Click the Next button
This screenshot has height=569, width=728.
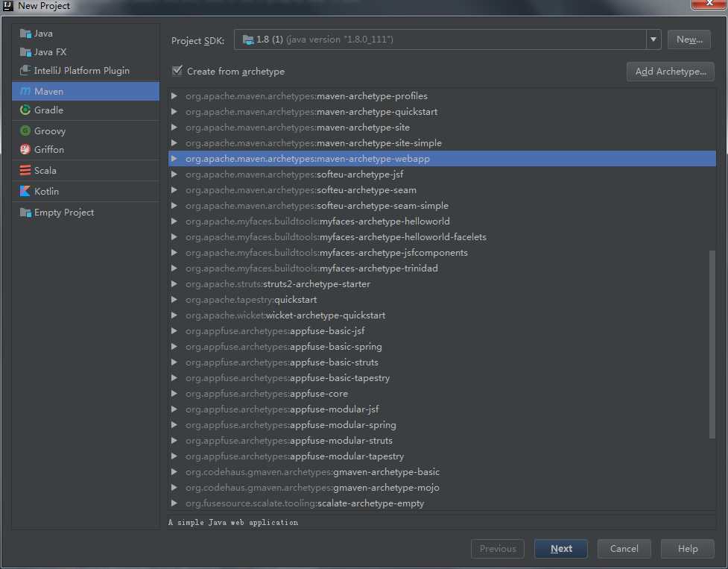[x=561, y=549]
